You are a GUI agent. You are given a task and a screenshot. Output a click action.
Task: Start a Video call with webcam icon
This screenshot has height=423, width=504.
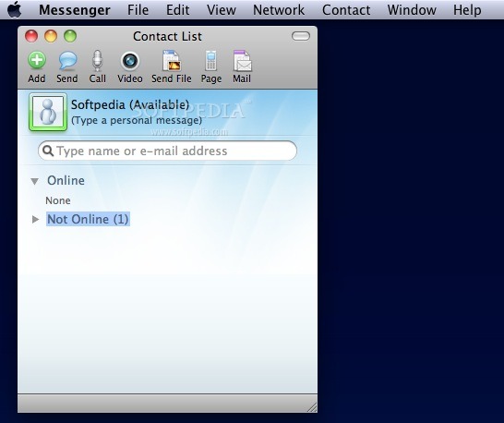click(x=130, y=61)
